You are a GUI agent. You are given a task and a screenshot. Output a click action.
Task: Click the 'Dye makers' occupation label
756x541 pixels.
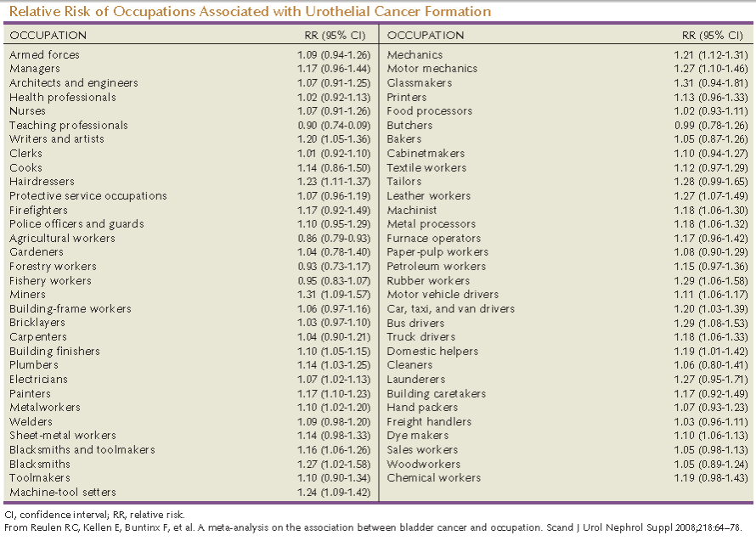[x=418, y=436]
